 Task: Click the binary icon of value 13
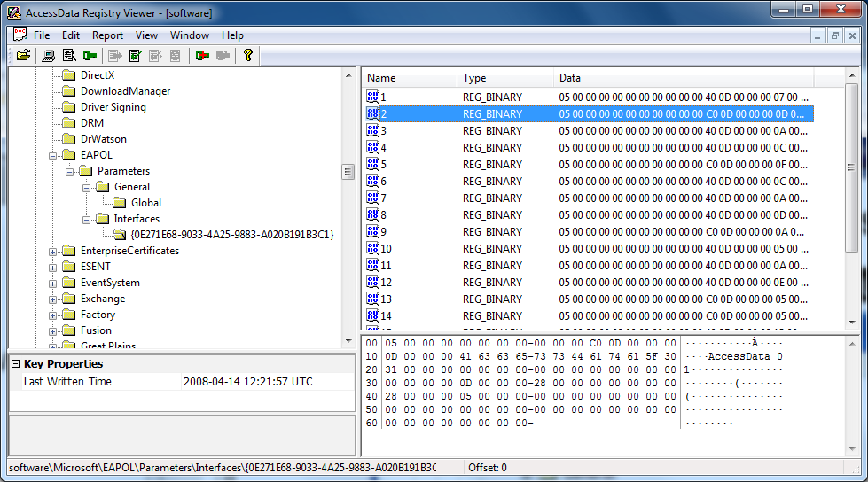pos(372,299)
